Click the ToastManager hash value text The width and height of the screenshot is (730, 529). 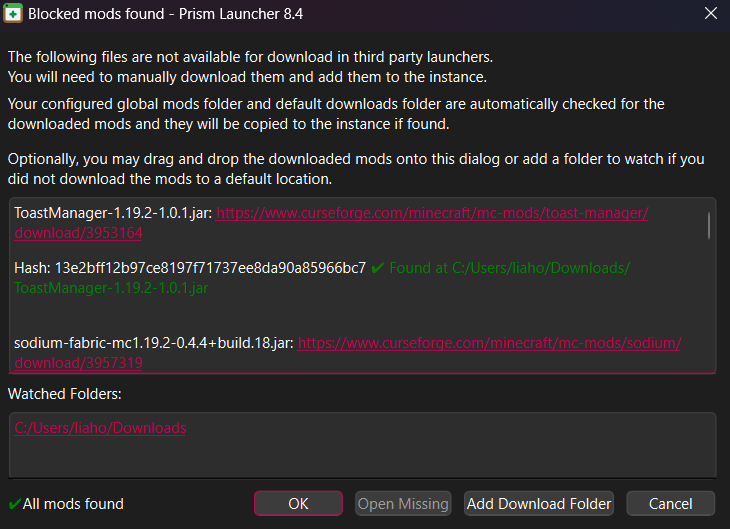pyautogui.click(x=190, y=268)
